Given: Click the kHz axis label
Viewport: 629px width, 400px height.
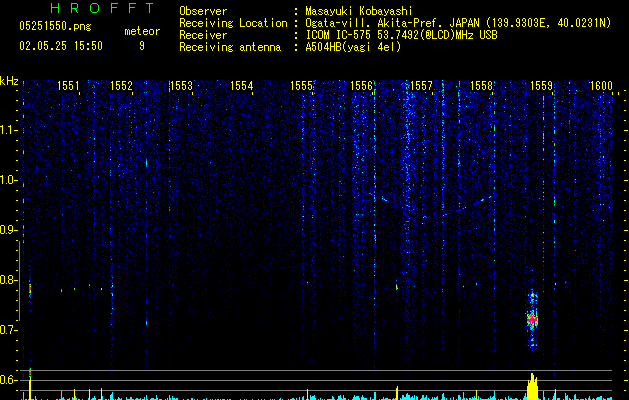Looking at the screenshot, I should click(x=9, y=81).
